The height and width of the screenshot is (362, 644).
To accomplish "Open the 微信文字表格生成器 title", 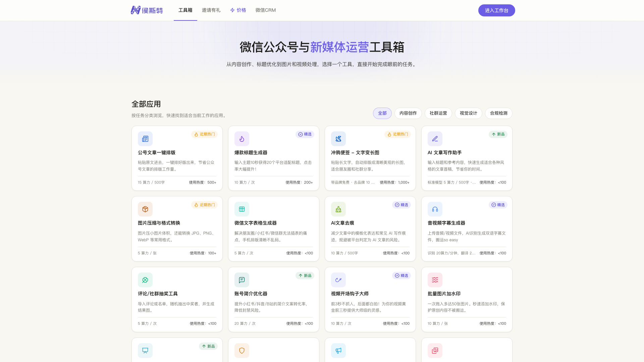I will (x=256, y=223).
